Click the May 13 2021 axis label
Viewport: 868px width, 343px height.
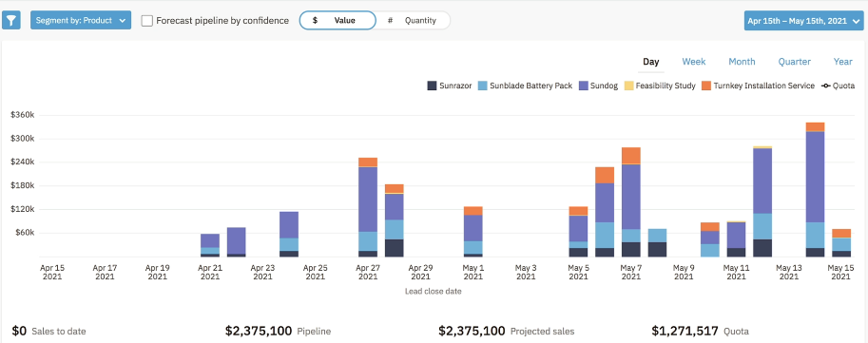tap(789, 272)
